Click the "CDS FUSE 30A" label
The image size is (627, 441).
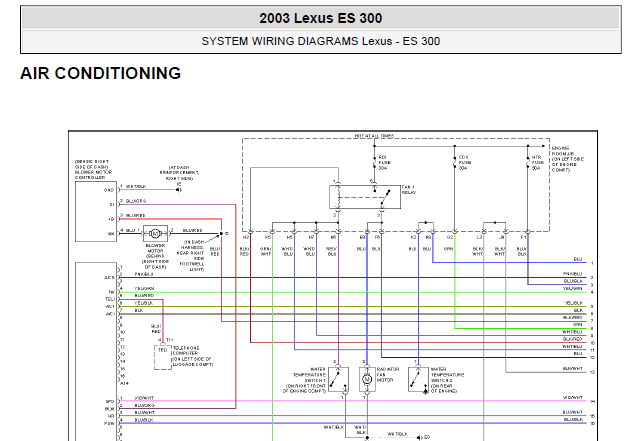(x=464, y=163)
